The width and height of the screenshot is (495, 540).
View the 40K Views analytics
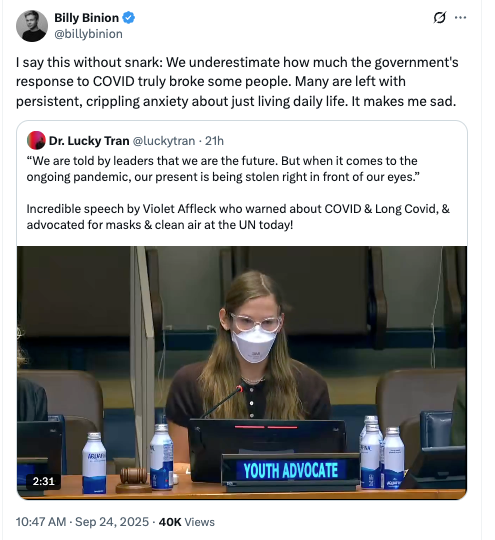(186, 522)
